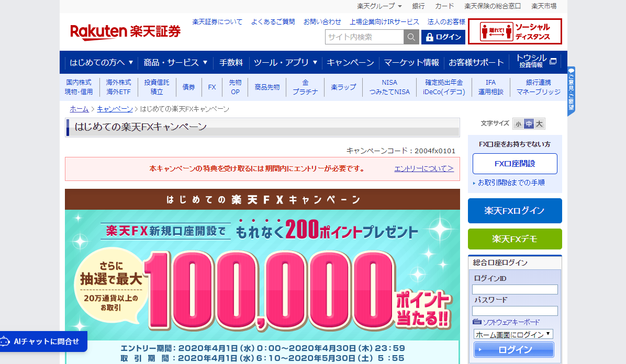The height and width of the screenshot is (364, 626).
Task: Select the 債券 tab
Action: [188, 87]
